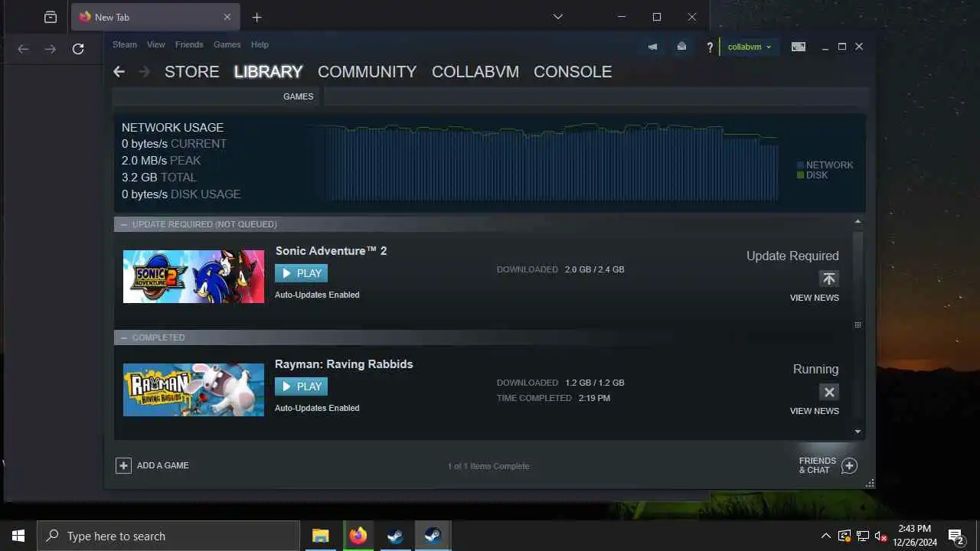980x551 pixels.
Task: Open the Games menu
Action: pos(227,44)
